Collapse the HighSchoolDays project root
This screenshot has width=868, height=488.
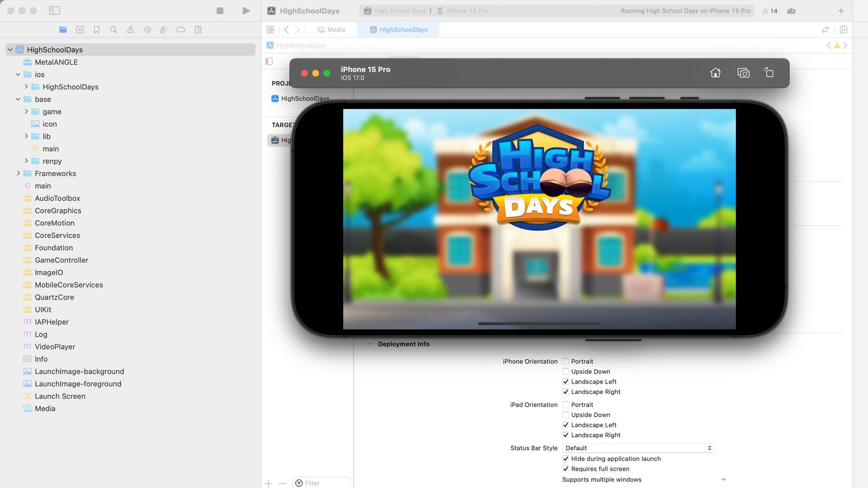(x=10, y=50)
